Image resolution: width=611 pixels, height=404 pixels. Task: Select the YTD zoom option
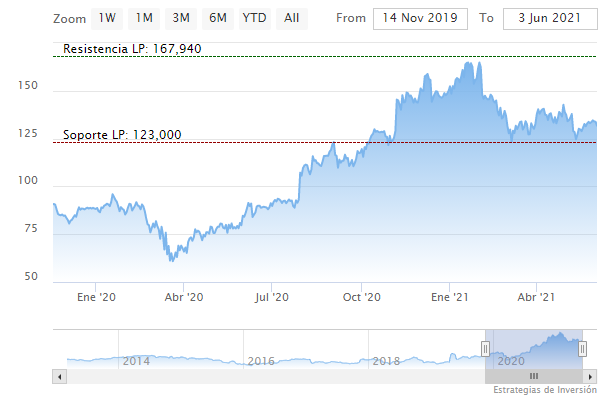(x=254, y=18)
